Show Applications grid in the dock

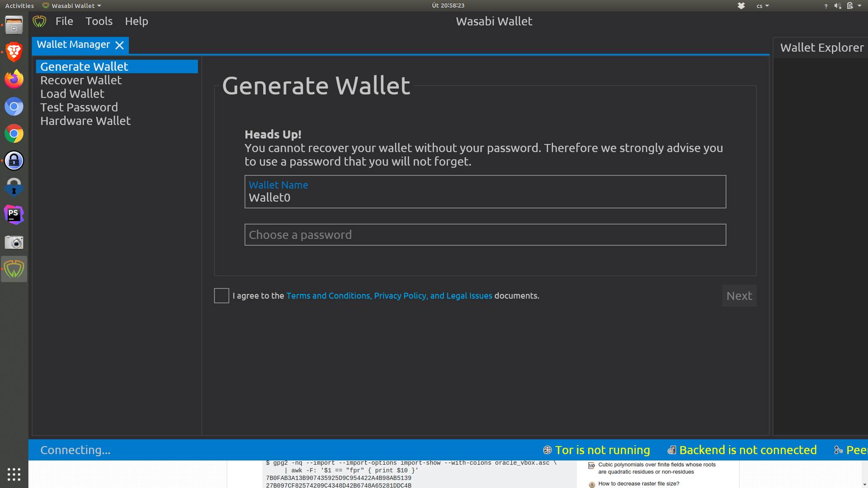pos(14,474)
